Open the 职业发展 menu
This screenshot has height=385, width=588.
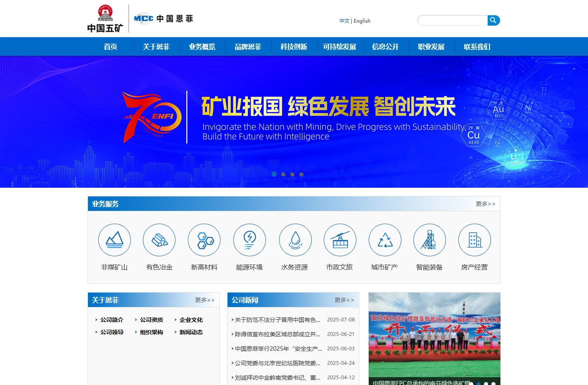(x=431, y=47)
